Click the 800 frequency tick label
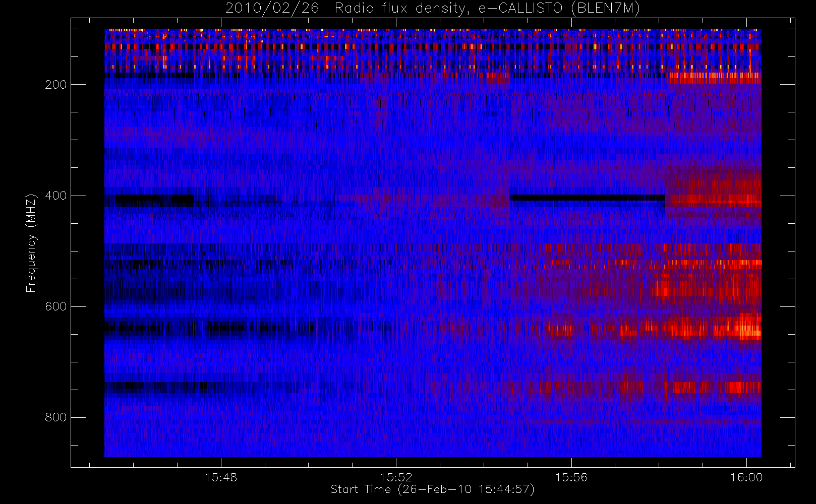This screenshot has height=504, width=816. point(56,417)
